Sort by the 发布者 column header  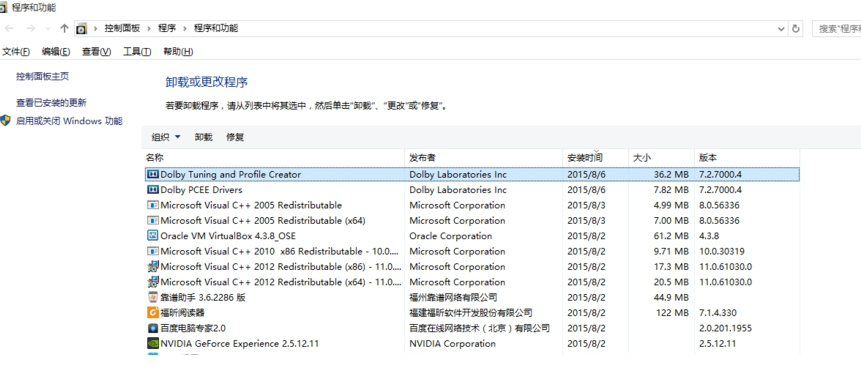pyautogui.click(x=484, y=158)
